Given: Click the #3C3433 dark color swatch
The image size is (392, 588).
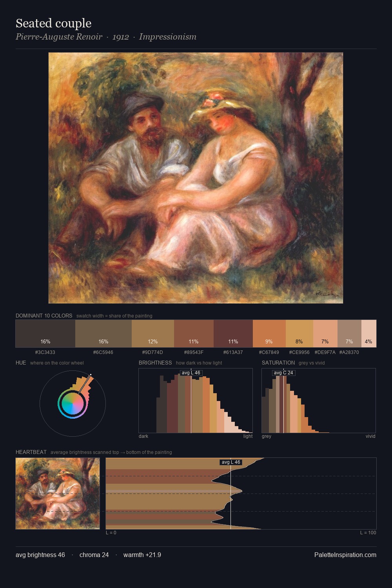Looking at the screenshot, I should tap(45, 334).
